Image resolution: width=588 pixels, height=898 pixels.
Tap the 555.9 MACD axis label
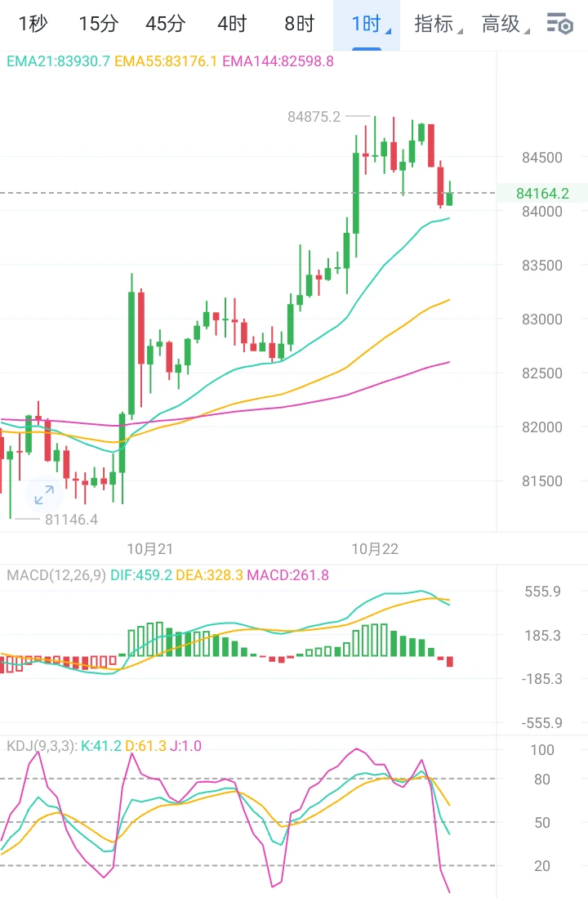tap(543, 592)
